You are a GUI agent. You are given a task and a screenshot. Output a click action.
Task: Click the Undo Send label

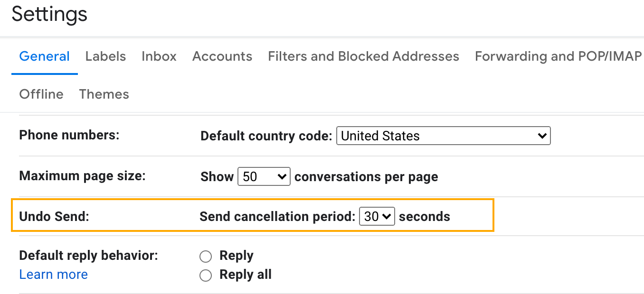point(54,217)
